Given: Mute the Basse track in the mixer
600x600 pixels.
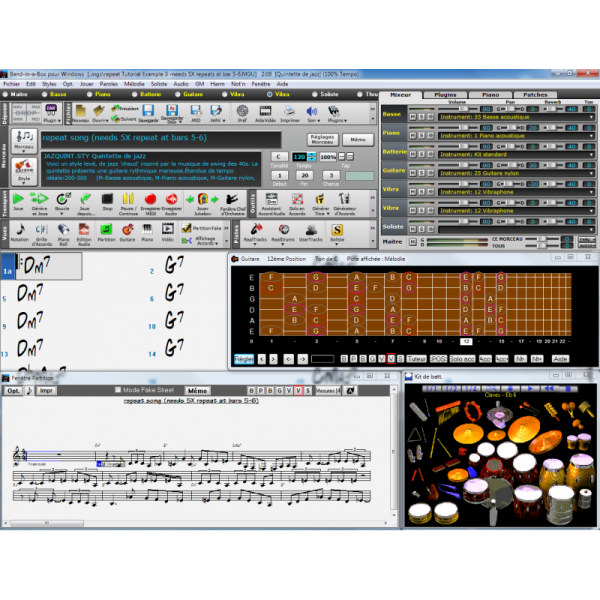Looking at the screenshot, I should click(413, 117).
